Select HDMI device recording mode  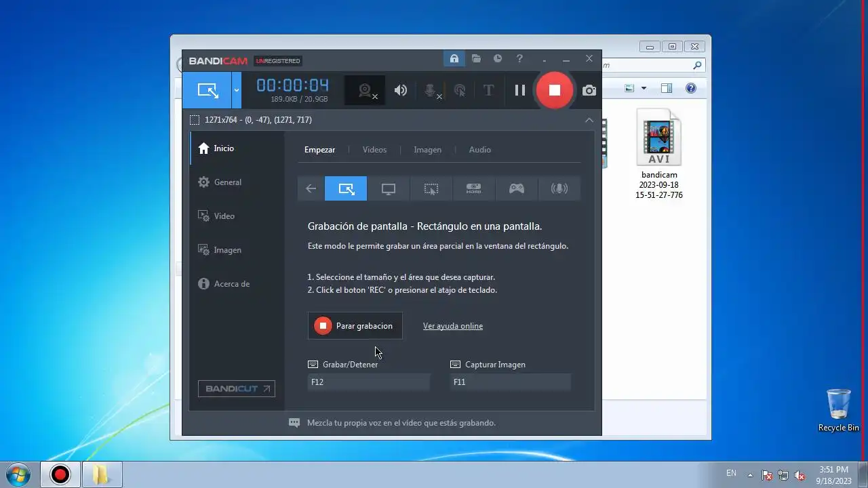pos(474,189)
